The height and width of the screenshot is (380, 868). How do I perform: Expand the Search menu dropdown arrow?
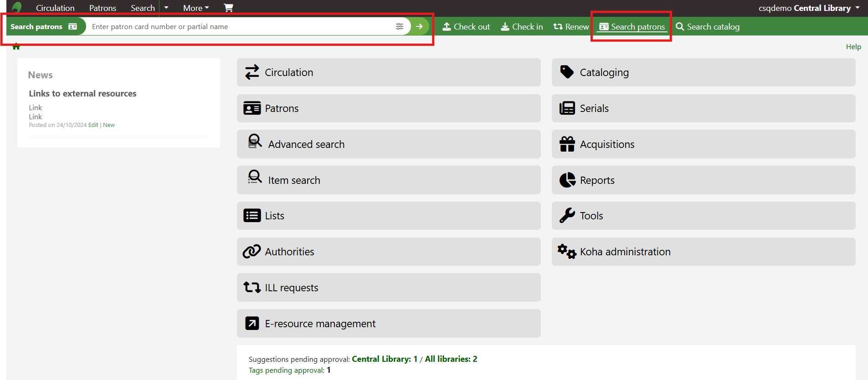point(166,8)
